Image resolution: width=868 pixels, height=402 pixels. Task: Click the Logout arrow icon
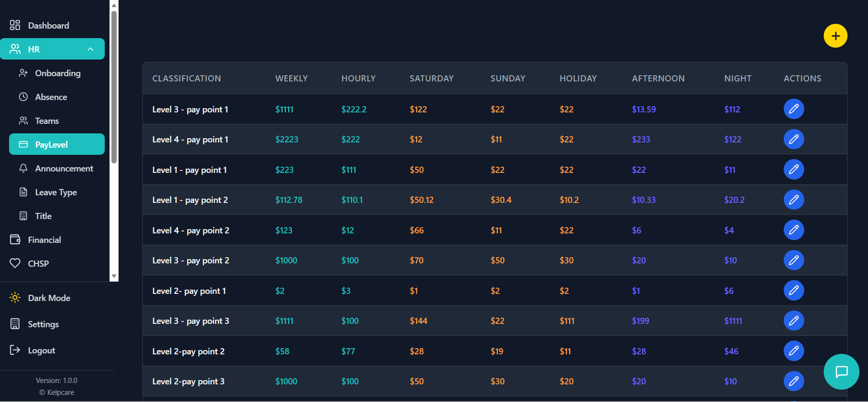[x=15, y=350]
